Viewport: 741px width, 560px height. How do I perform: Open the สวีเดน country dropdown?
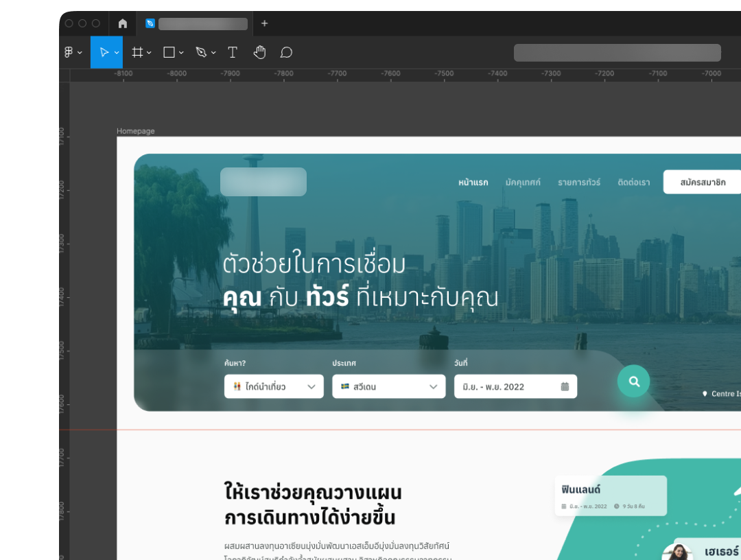(389, 386)
